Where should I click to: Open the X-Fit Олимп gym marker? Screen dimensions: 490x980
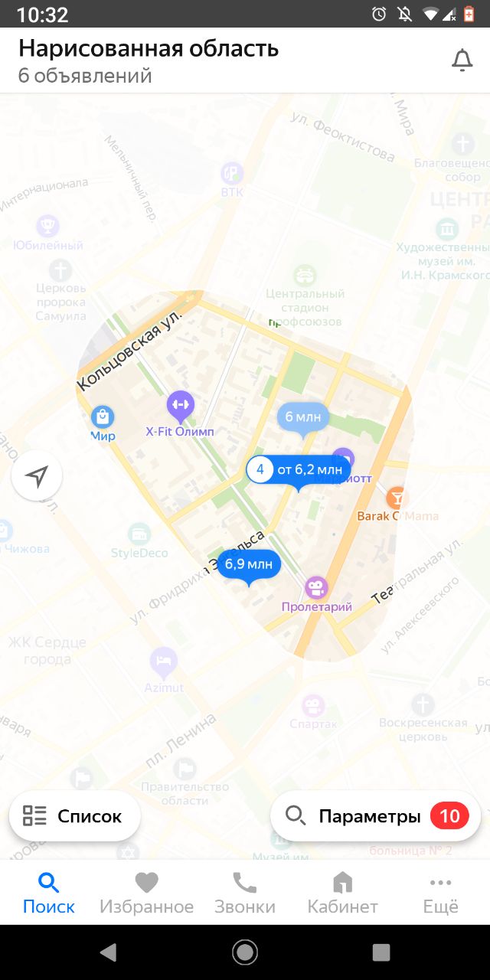coord(180,406)
